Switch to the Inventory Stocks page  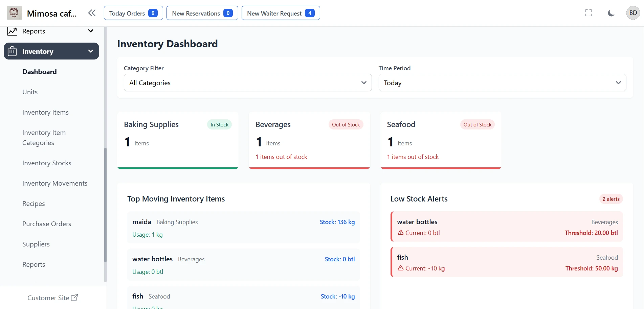click(x=46, y=163)
